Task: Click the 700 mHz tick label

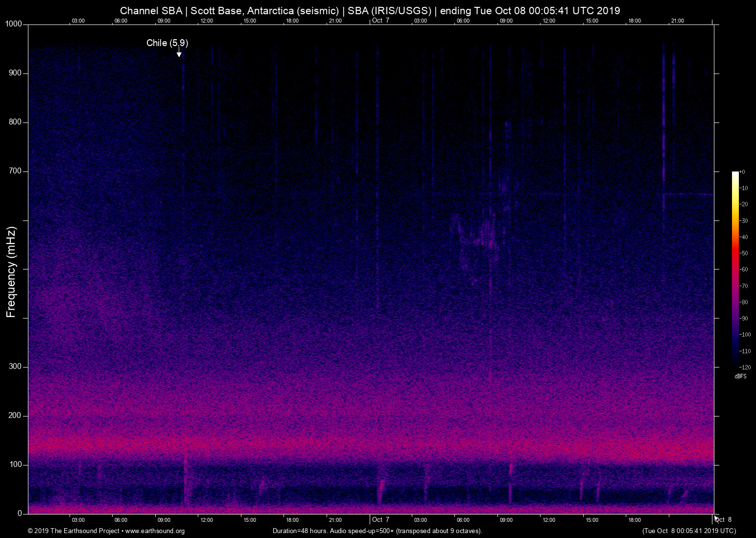Action: pyautogui.click(x=15, y=171)
